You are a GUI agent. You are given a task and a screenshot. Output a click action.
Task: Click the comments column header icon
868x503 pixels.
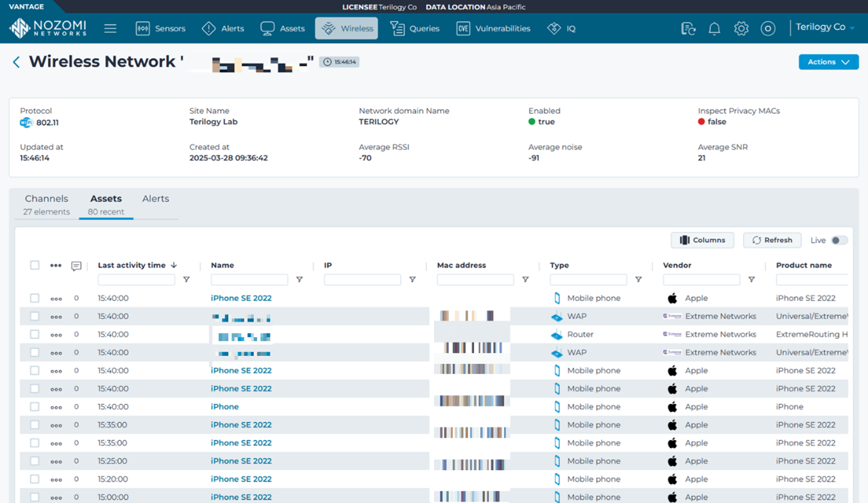tap(76, 266)
